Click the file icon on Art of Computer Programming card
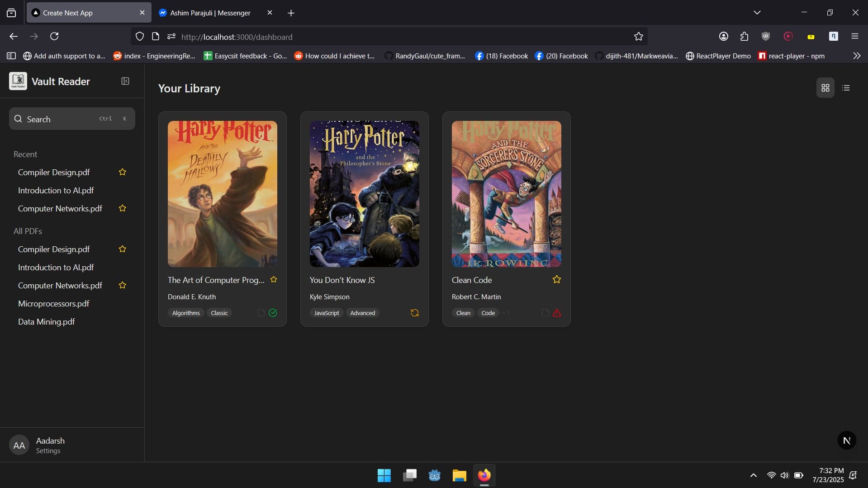The width and height of the screenshot is (868, 488). [261, 313]
